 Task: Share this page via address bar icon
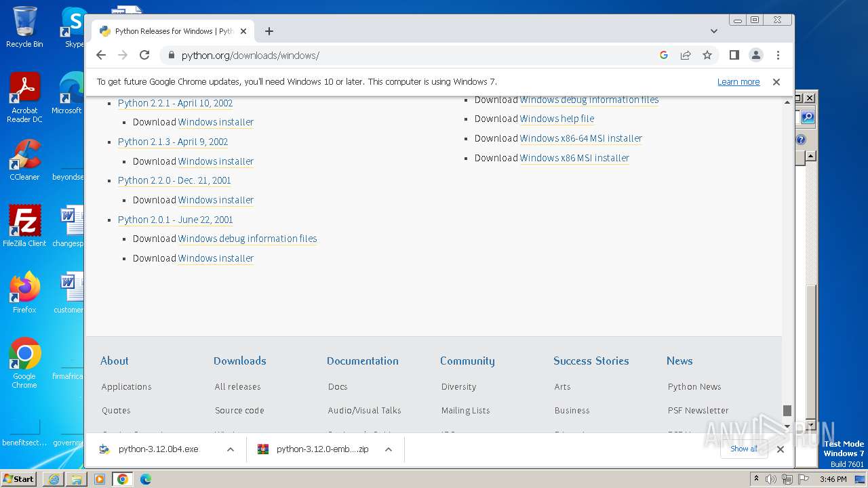click(x=686, y=55)
